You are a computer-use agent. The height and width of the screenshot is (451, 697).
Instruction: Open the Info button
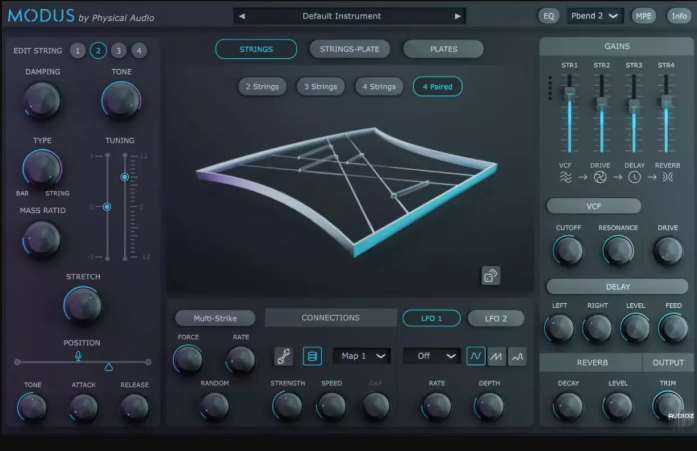(x=679, y=16)
